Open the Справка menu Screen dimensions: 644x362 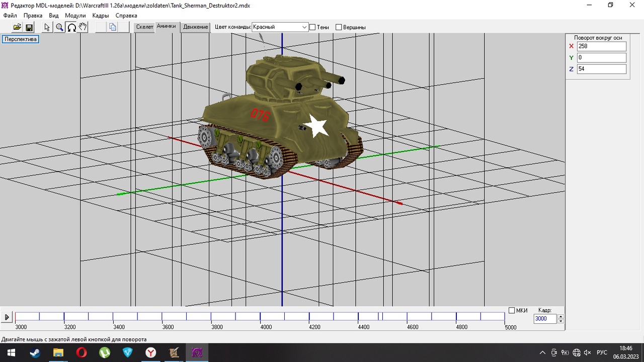point(126,16)
